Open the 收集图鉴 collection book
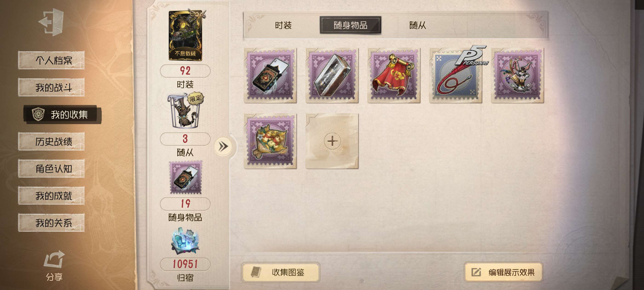Image resolution: width=644 pixels, height=290 pixels. (x=281, y=272)
